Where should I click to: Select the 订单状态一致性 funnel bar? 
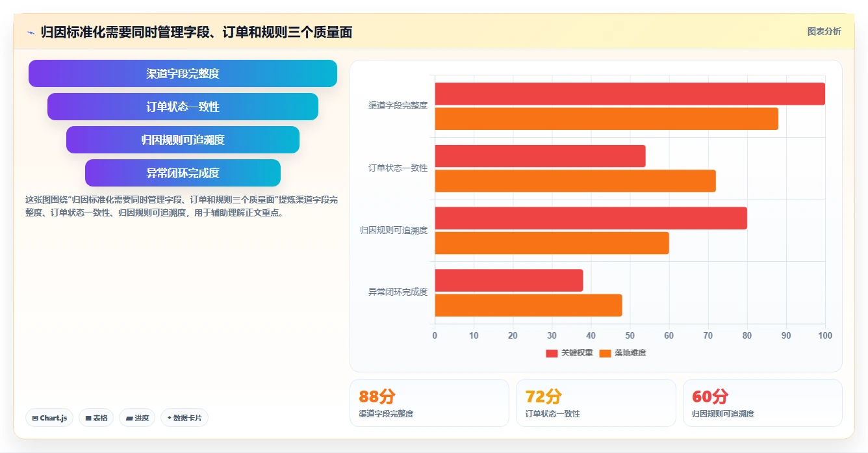click(x=183, y=107)
